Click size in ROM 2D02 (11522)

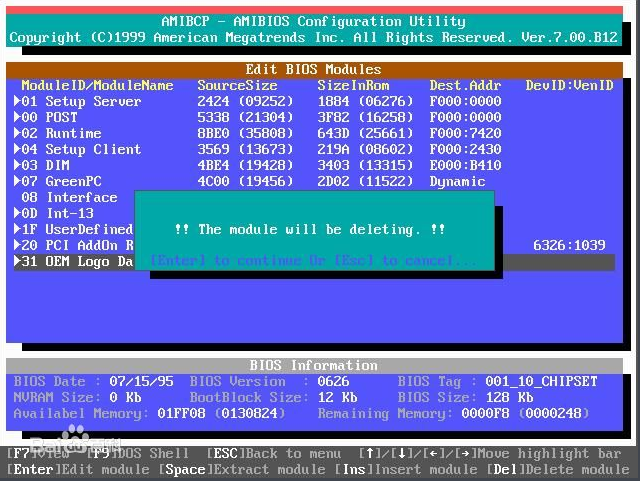tap(365, 181)
